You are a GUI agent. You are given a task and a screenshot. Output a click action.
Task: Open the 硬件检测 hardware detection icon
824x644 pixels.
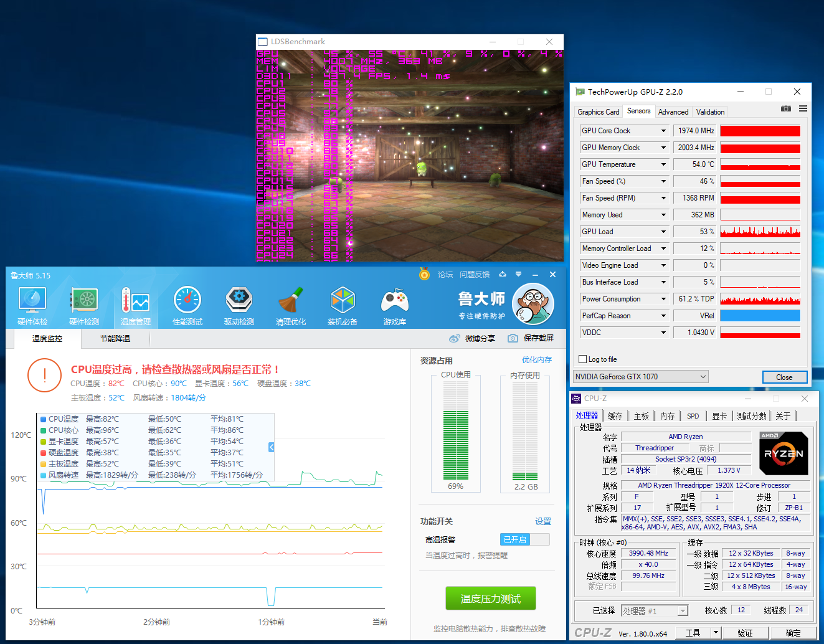pyautogui.click(x=84, y=306)
